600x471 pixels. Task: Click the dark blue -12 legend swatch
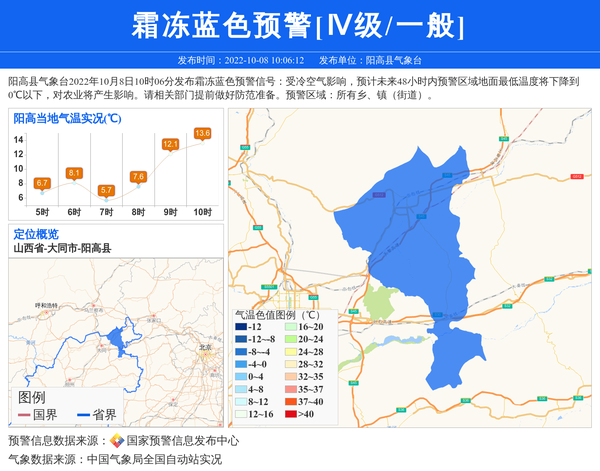[242, 328]
